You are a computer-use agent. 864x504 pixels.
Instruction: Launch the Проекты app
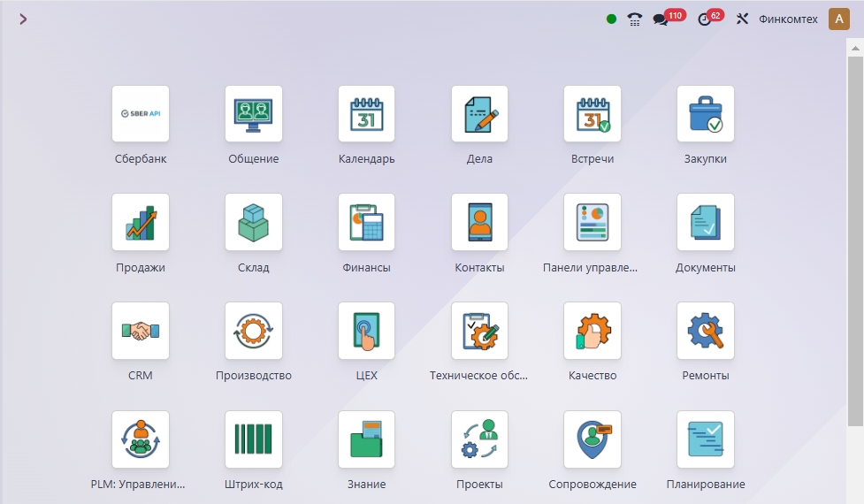tap(479, 439)
